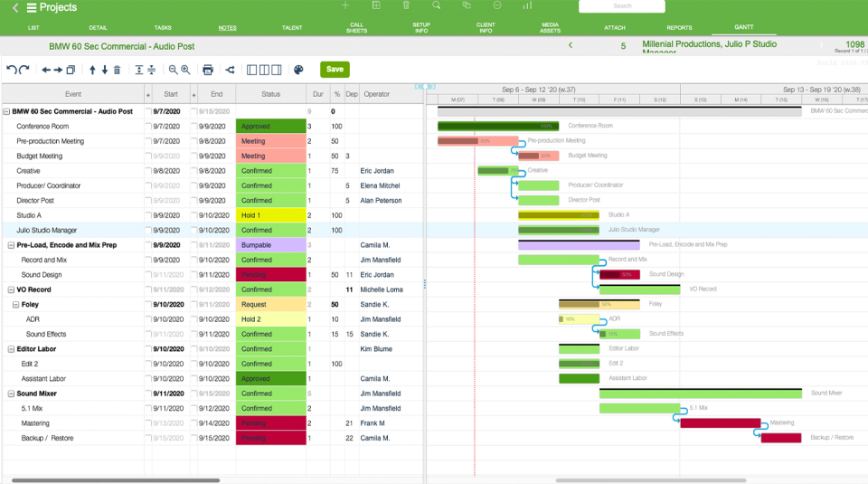Toggle Start checkbox in 5.1 Mix row
This screenshot has width=868, height=484.
(x=148, y=409)
